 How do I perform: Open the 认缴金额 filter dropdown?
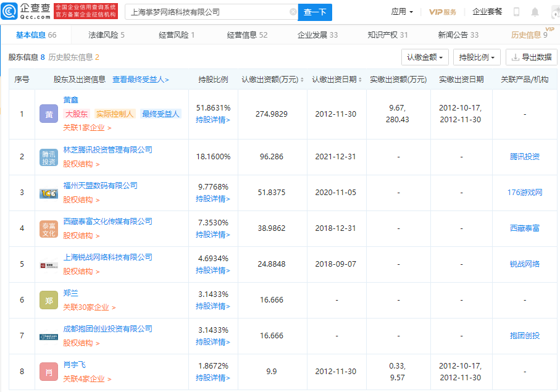click(425, 57)
